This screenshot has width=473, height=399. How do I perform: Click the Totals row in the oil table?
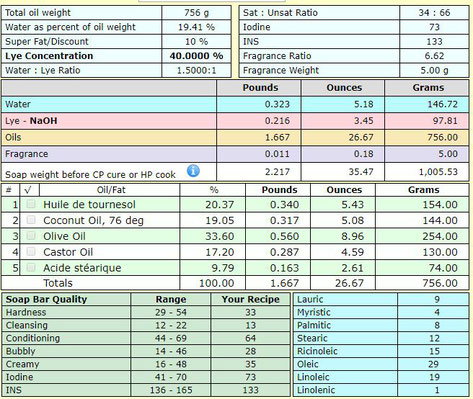(x=235, y=283)
